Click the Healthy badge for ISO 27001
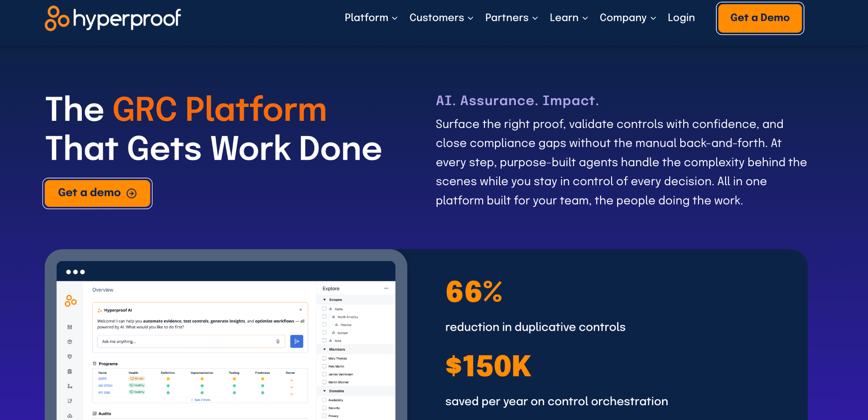Screen dimensions: 868x420 pos(137,385)
